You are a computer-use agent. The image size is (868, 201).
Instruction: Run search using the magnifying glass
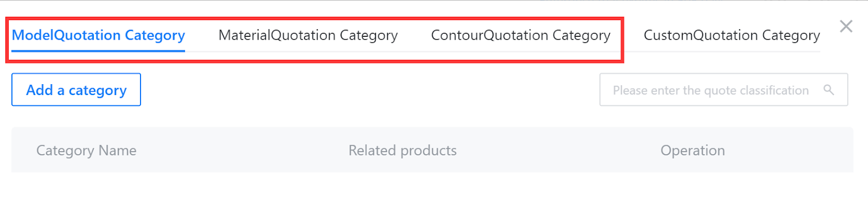[828, 90]
